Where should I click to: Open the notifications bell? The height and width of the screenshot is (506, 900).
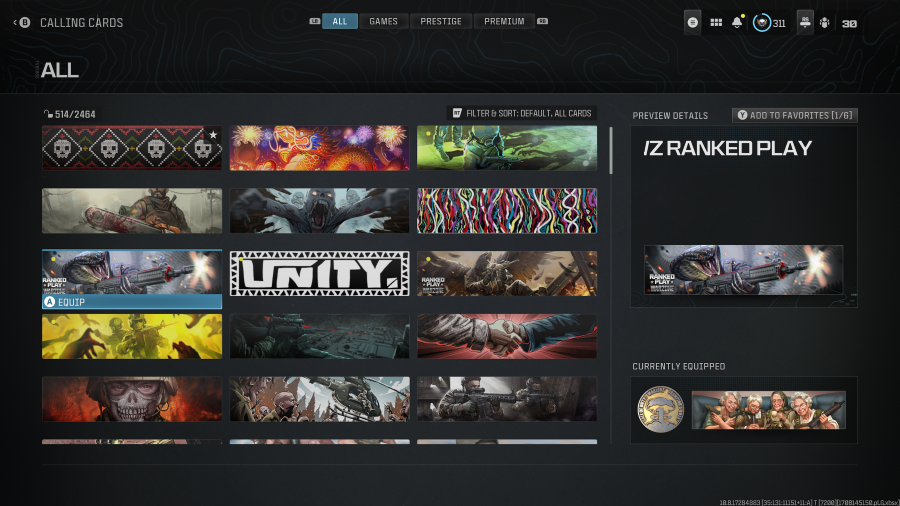pos(737,22)
